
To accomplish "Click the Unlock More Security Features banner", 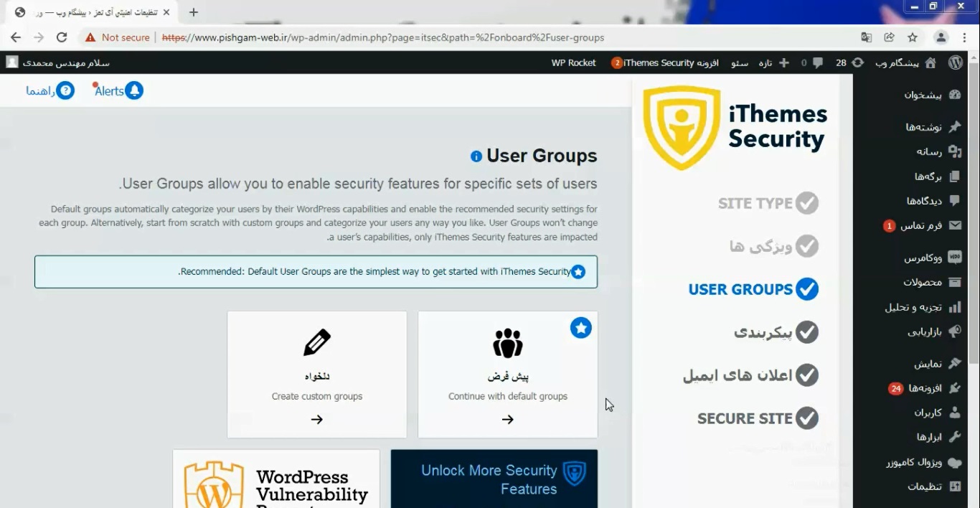I will click(494, 479).
